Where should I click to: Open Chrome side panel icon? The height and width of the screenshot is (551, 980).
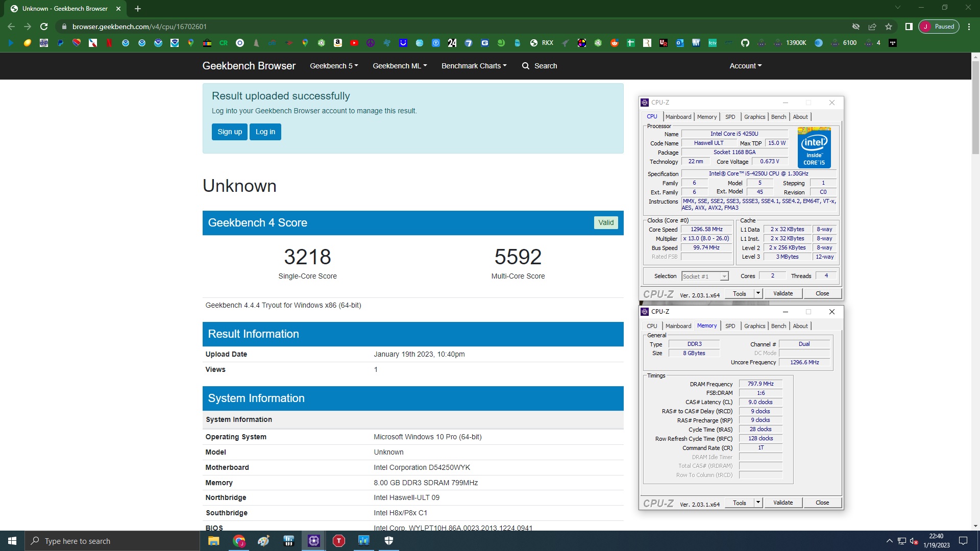coord(909,27)
